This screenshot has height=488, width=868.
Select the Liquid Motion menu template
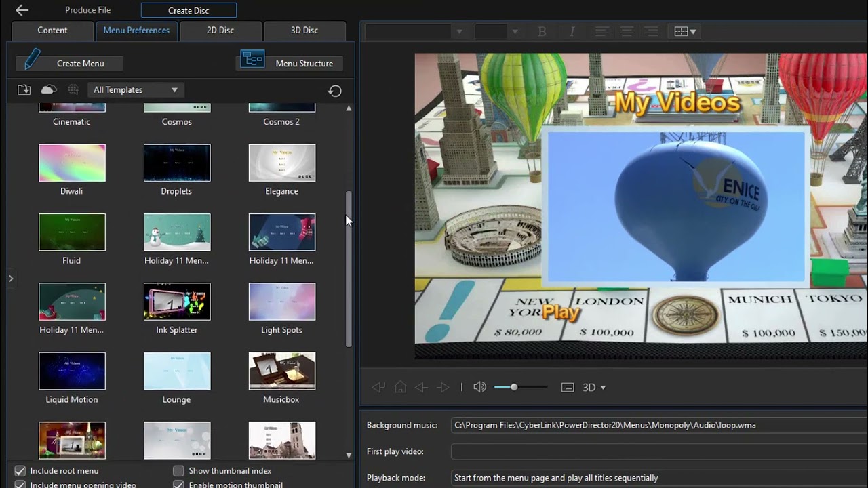point(72,371)
